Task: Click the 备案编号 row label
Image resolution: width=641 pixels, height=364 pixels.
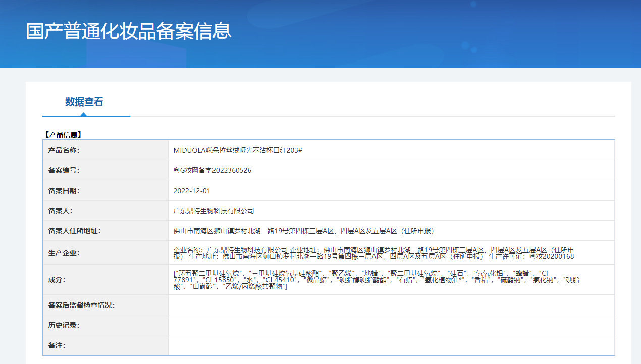Action: [64, 170]
